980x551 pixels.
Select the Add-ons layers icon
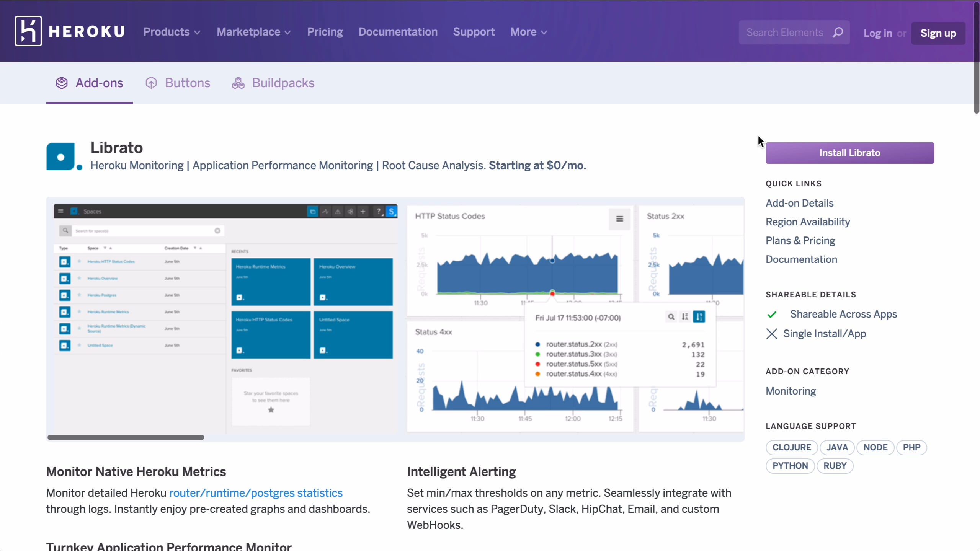61,83
